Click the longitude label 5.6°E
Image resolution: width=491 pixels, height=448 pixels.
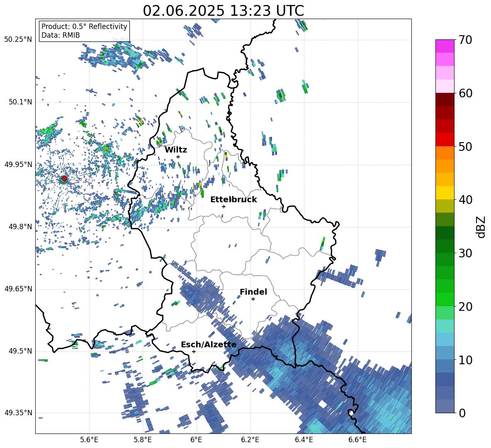pos(89,440)
